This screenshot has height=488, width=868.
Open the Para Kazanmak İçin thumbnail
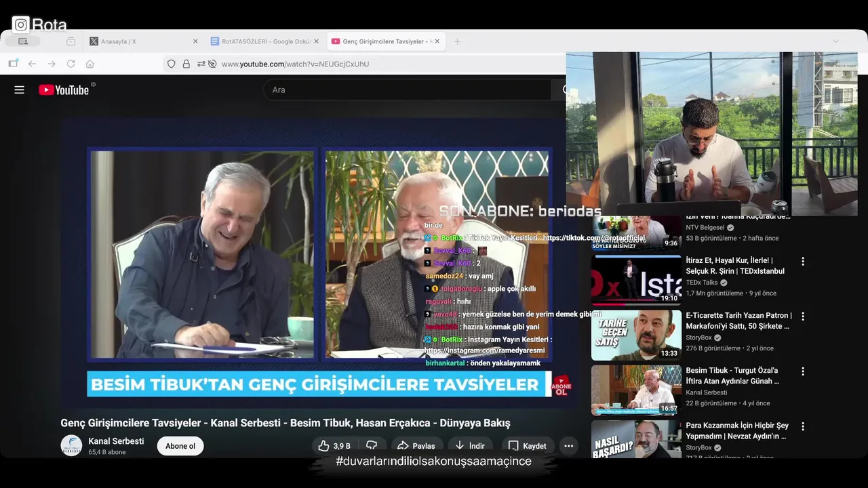tap(636, 439)
